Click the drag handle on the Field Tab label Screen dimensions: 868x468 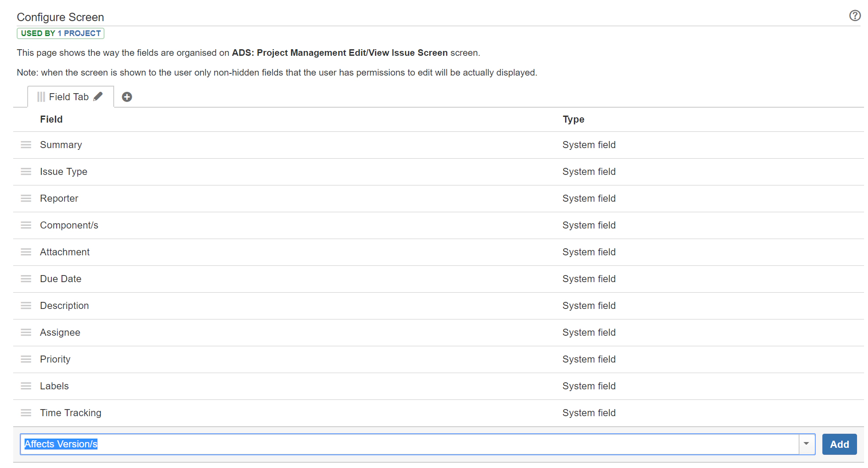(x=42, y=96)
